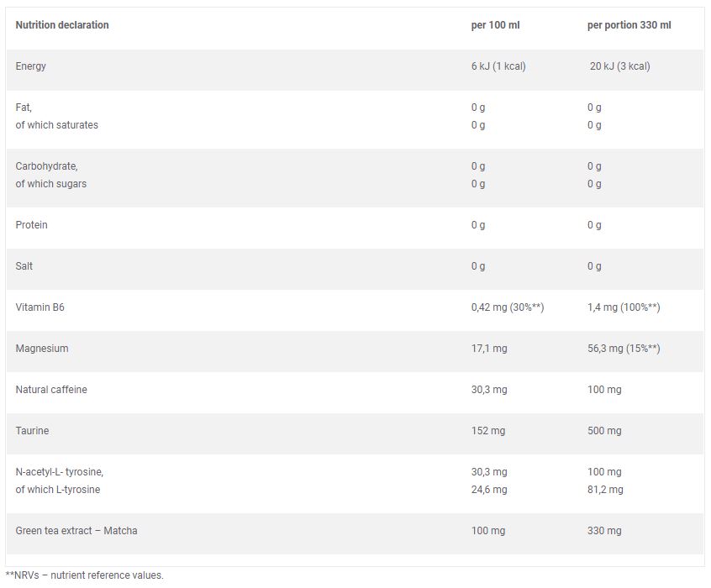Click the NRVs nutrient reference values footnote
Viewport: 711px width, 588px height.
coord(85,575)
